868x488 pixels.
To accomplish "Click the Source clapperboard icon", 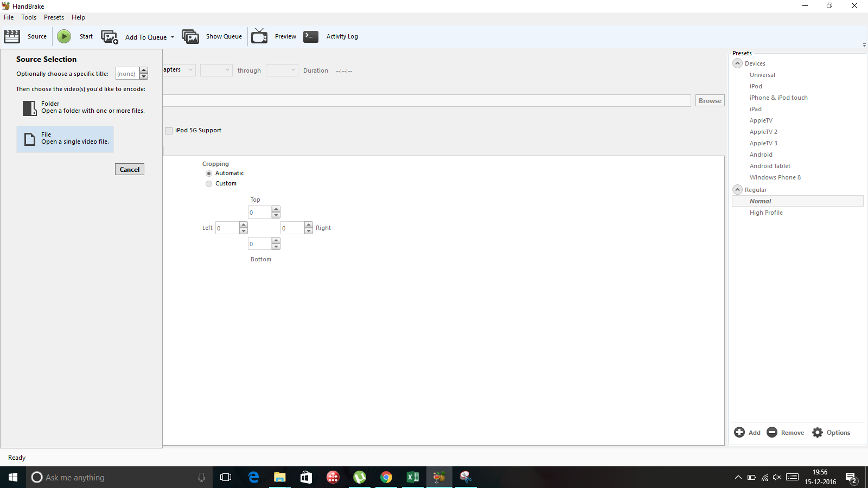I will 12,36.
